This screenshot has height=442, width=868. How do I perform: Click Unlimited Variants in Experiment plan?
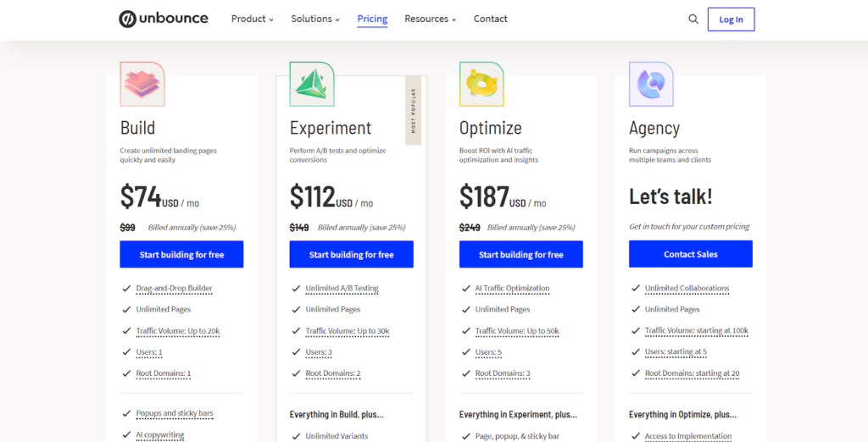(x=337, y=436)
